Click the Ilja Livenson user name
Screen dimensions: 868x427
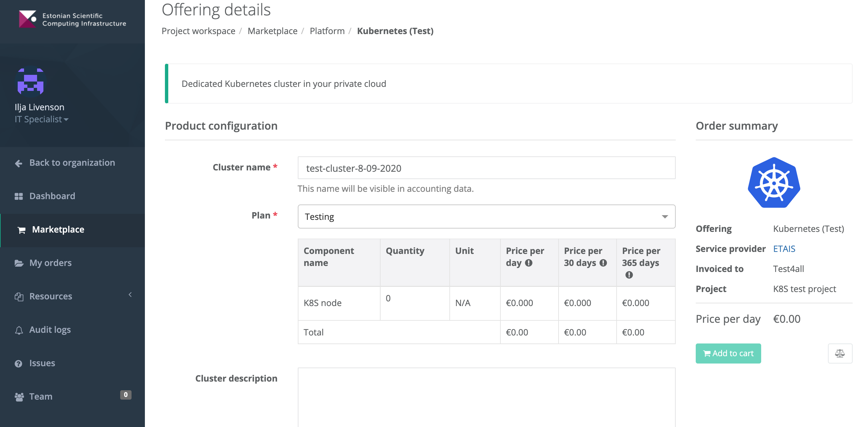(39, 107)
